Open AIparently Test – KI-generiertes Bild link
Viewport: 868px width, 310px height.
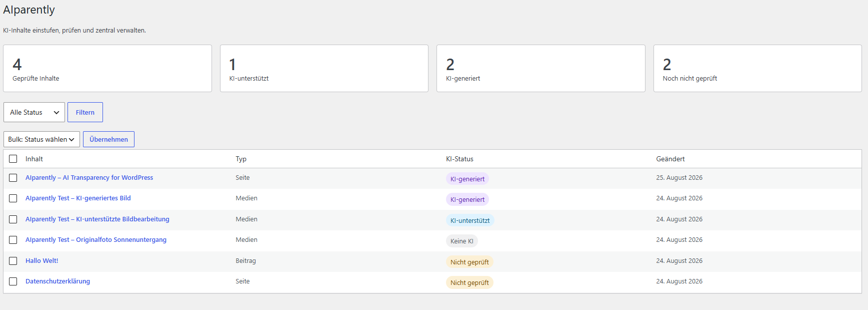click(78, 198)
